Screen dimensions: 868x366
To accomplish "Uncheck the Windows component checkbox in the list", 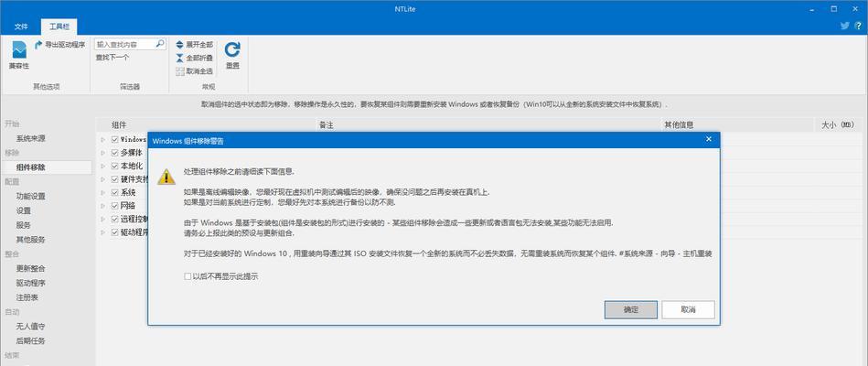I will pos(115,139).
